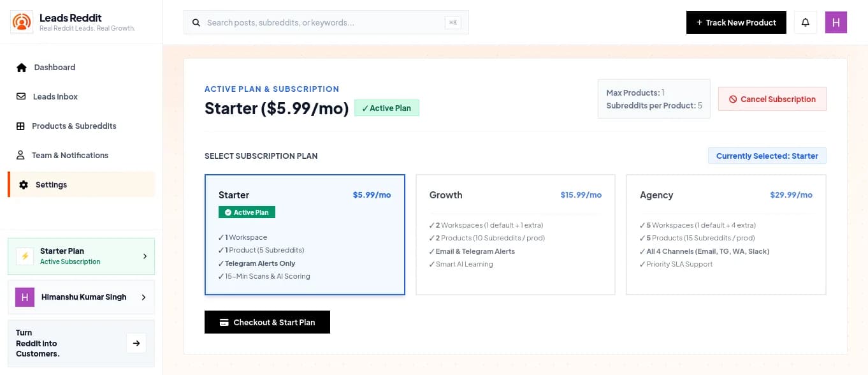
Task: Click the Settings gear icon
Action: click(24, 185)
